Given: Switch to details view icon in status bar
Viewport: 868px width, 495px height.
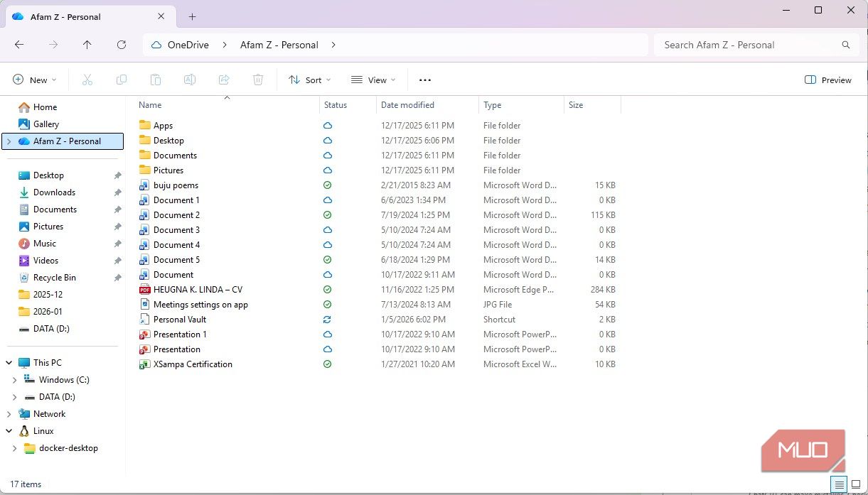Looking at the screenshot, I should pyautogui.click(x=840, y=484).
